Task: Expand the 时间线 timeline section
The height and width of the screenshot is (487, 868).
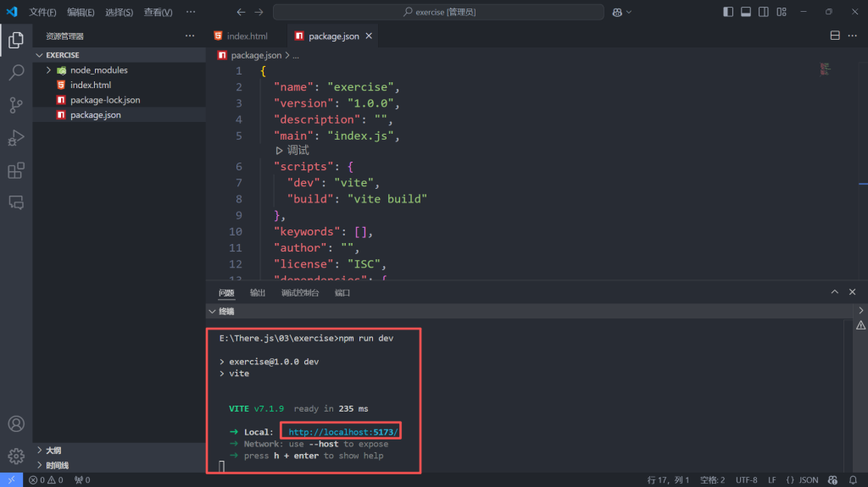Action: point(57,465)
